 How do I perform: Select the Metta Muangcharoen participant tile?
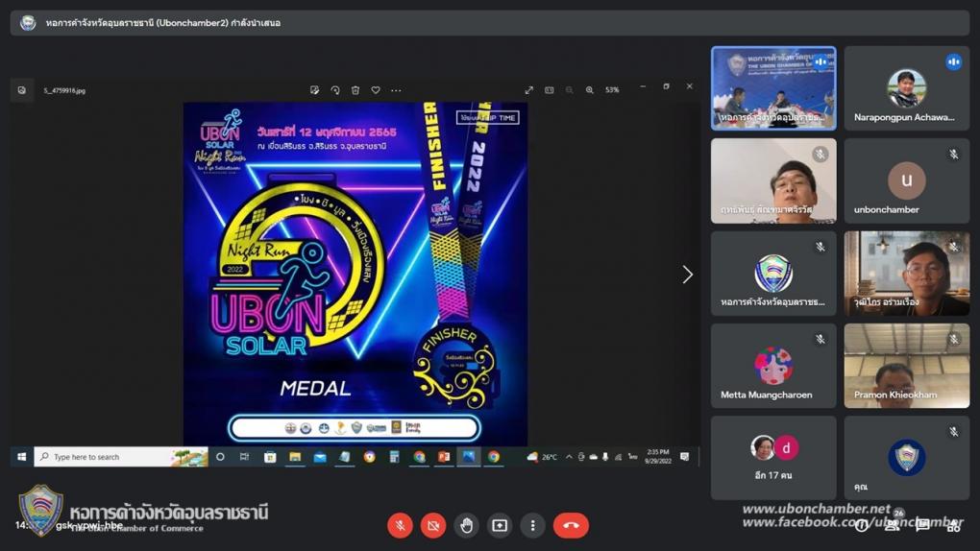pyautogui.click(x=773, y=366)
